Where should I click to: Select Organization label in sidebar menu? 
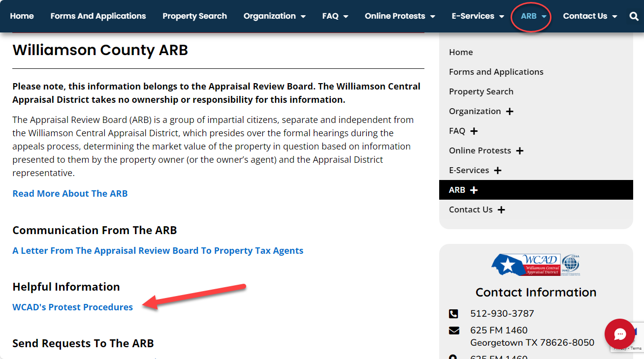pyautogui.click(x=475, y=111)
